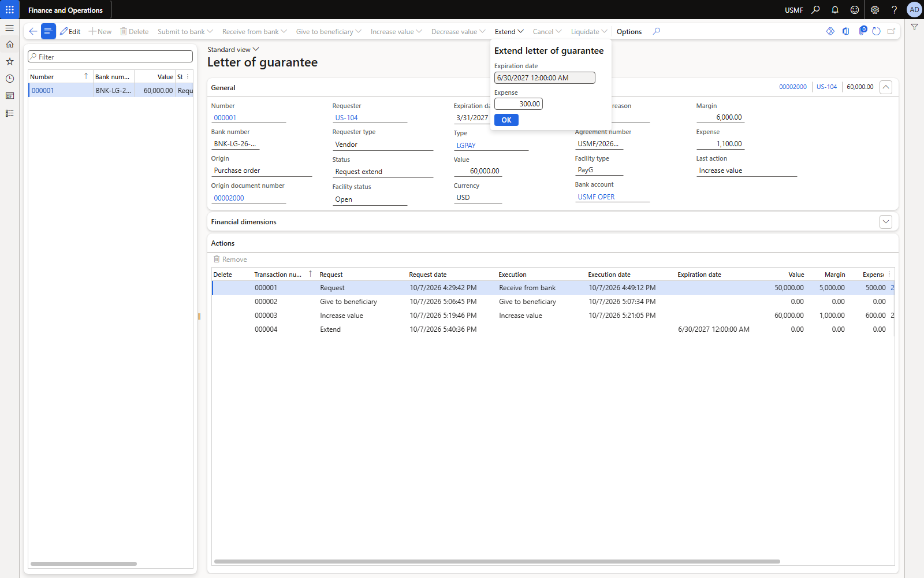Open Workspaces icon in sidebar
The image size is (924, 578).
tap(10, 96)
